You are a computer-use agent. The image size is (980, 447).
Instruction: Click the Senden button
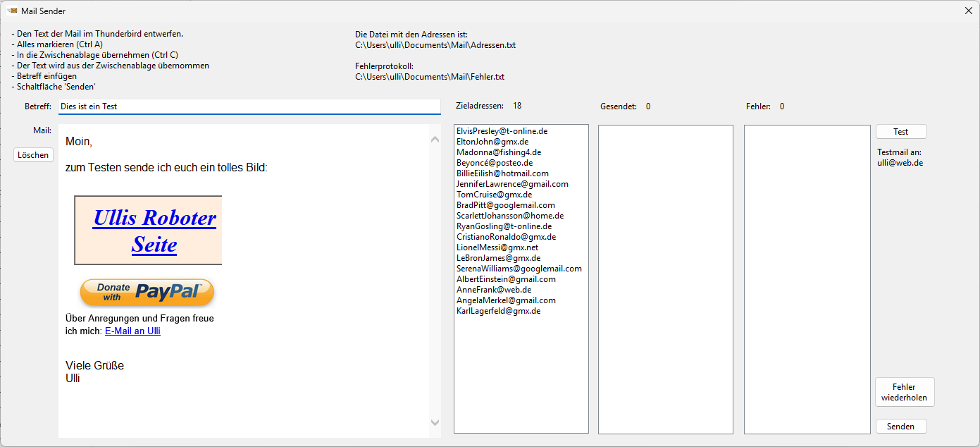pos(900,427)
